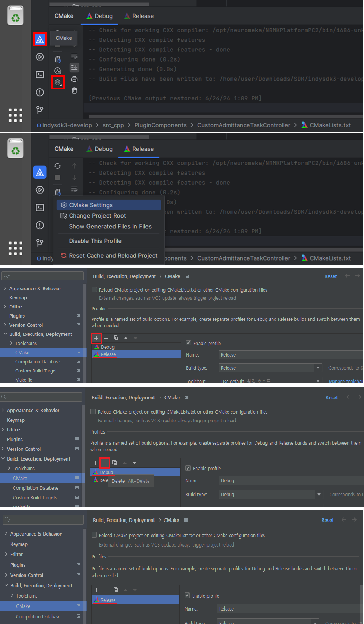
Task: Click the Manage toolchains link
Action: pos(346,381)
